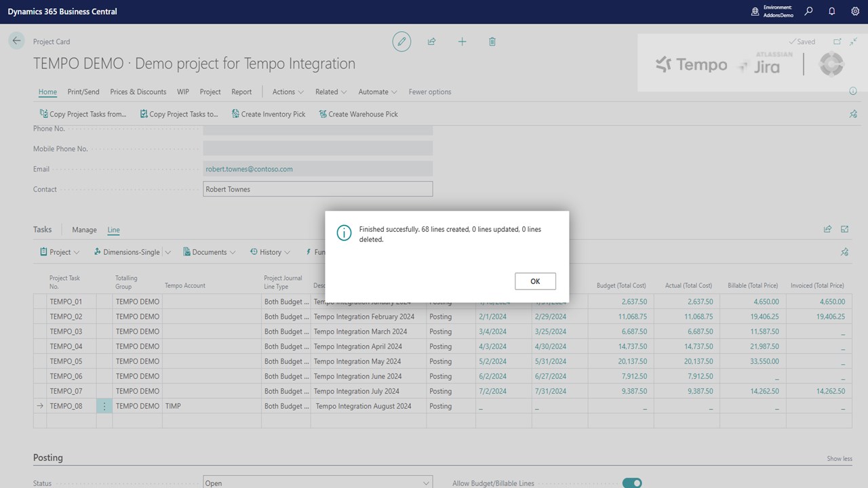
Task: Click Copy Project Tasks to
Action: [179, 114]
